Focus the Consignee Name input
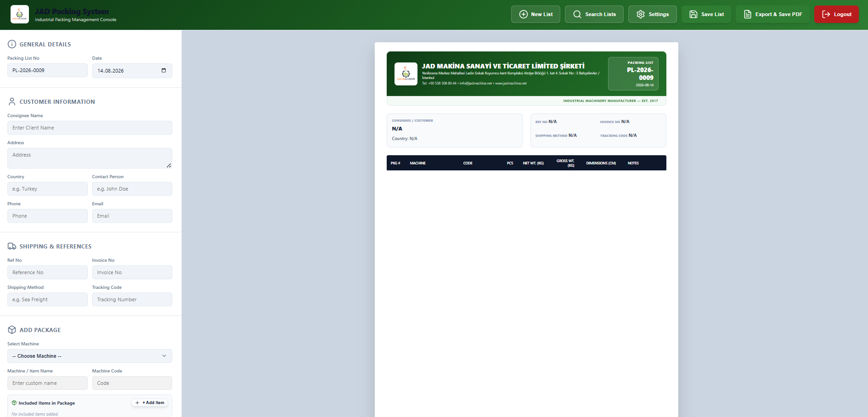The image size is (868, 417). (x=90, y=128)
